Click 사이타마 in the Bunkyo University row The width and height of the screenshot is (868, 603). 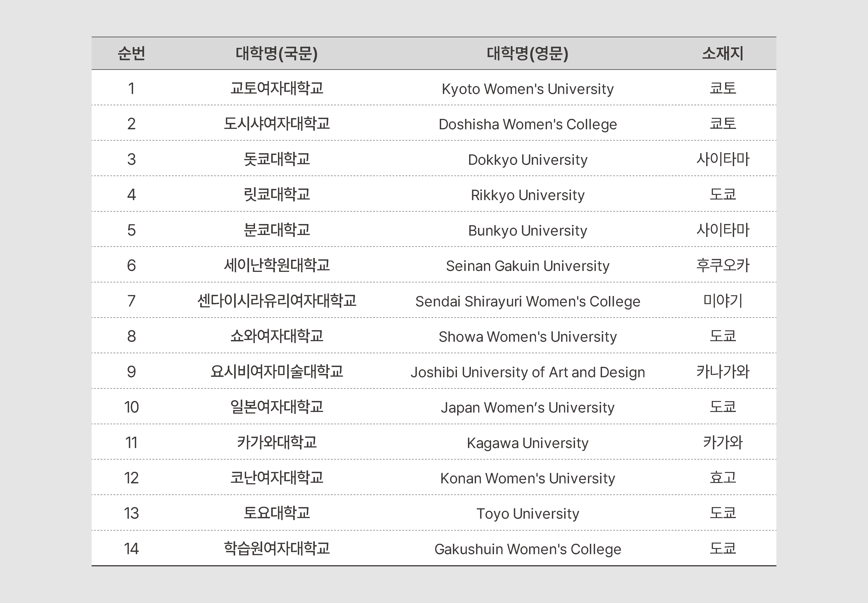[723, 230]
